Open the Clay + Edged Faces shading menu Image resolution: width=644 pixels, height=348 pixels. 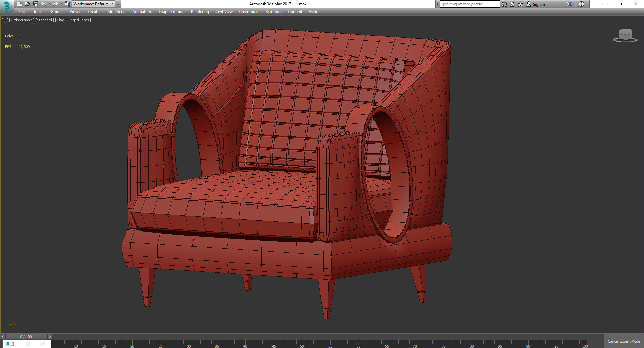pos(73,20)
